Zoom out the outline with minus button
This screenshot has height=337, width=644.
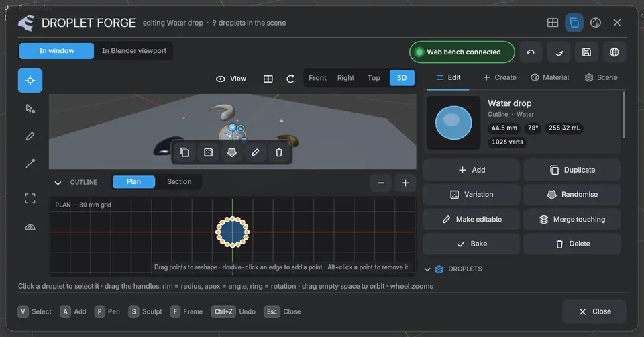(x=381, y=183)
